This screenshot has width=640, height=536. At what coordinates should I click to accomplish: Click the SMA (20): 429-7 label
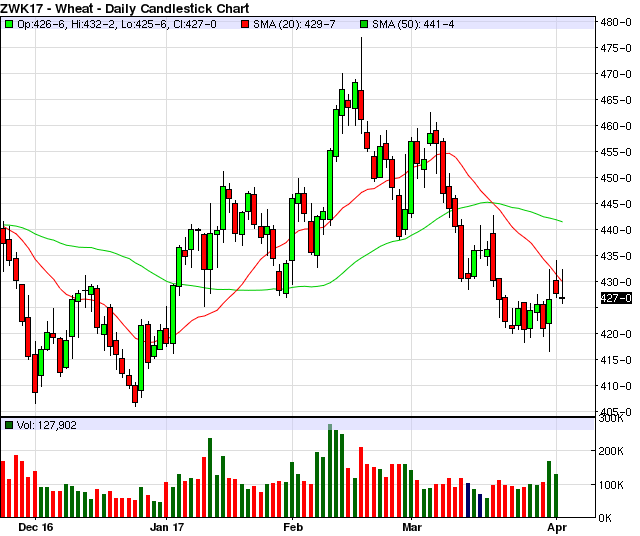[x=294, y=24]
